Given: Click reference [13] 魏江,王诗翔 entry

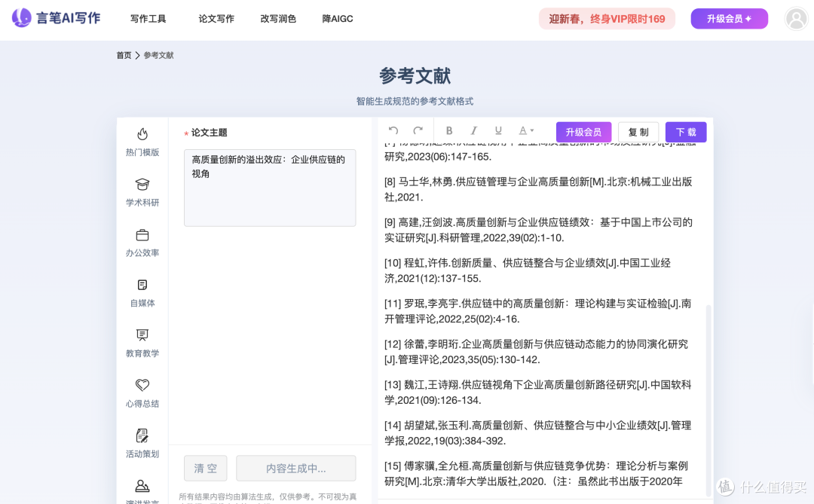Looking at the screenshot, I should (538, 393).
